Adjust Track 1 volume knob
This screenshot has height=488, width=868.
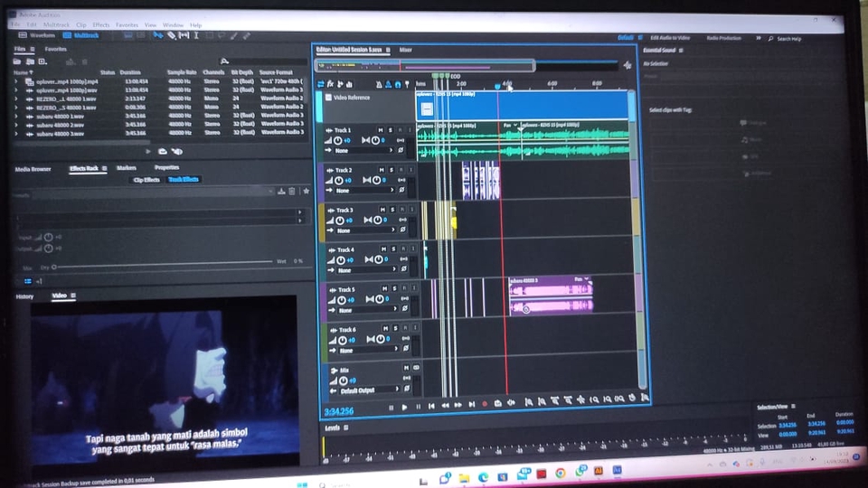pyautogui.click(x=337, y=141)
